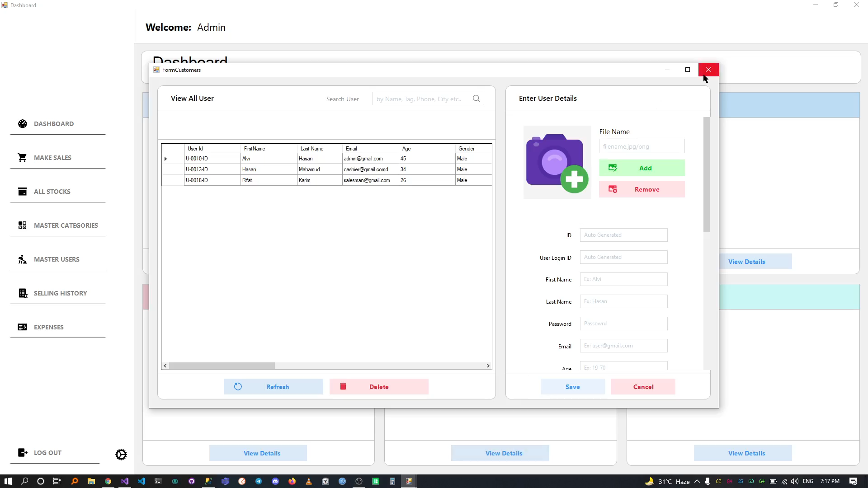The height and width of the screenshot is (488, 868).
Task: Click the Make Sales cart icon
Action: tap(22, 158)
